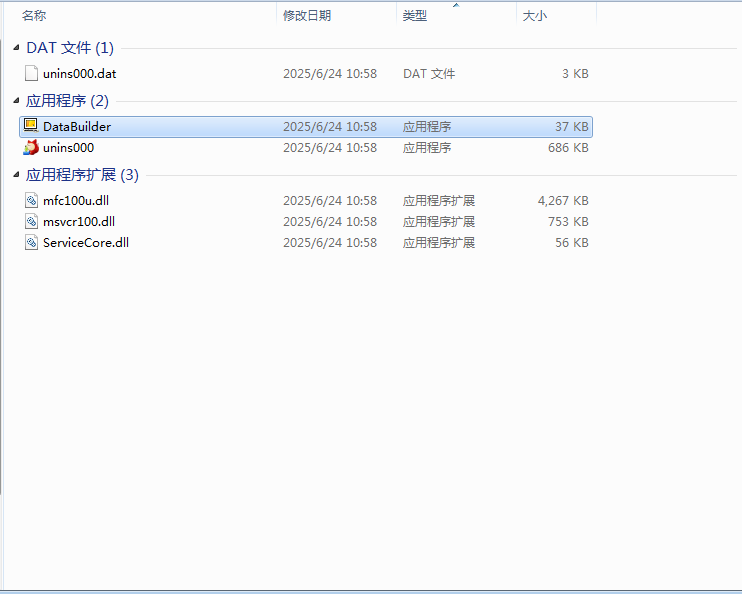Sort by the 修改日期 column header
742x594 pixels.
306,15
